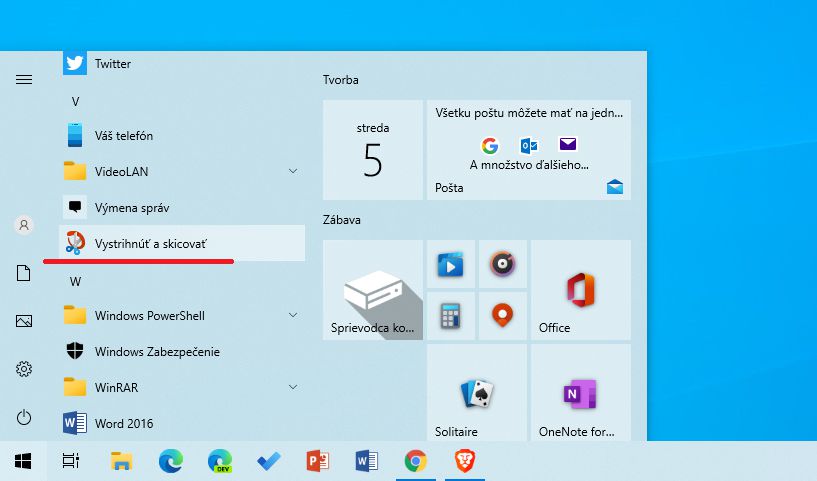Open the Windows PowerShell folder
Image resolution: width=817 pixels, height=481 pixels.
click(x=182, y=315)
